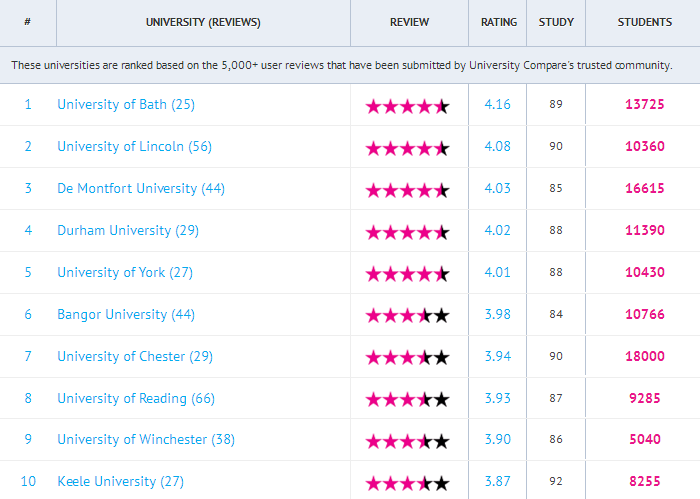The image size is (700, 499).
Task: Click study score 92 in Keele row
Action: pyautogui.click(x=556, y=481)
